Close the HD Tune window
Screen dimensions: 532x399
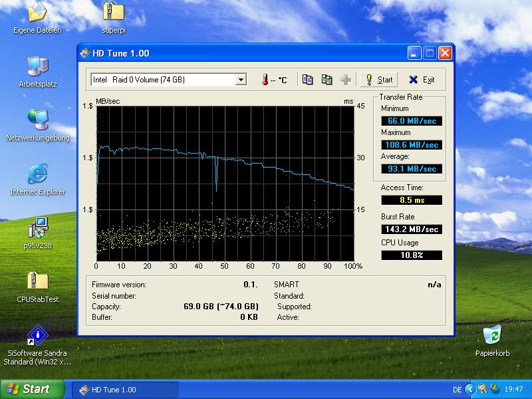445,53
